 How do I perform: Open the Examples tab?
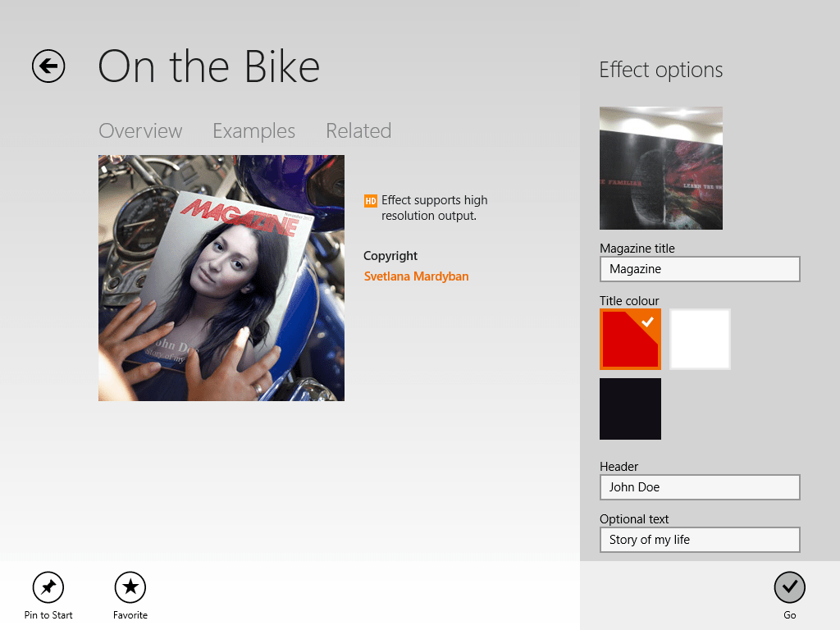click(x=253, y=131)
